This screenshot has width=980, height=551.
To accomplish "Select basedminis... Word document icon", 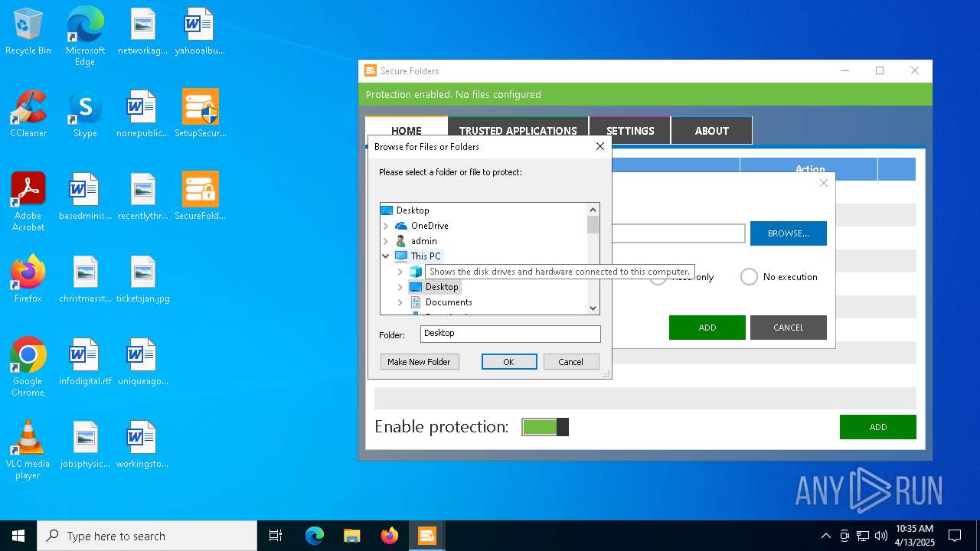I will (x=85, y=197).
